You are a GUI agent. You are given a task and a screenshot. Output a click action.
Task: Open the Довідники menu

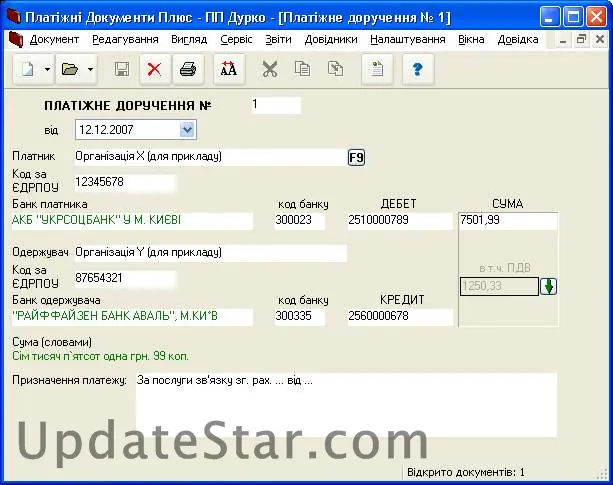(x=331, y=39)
